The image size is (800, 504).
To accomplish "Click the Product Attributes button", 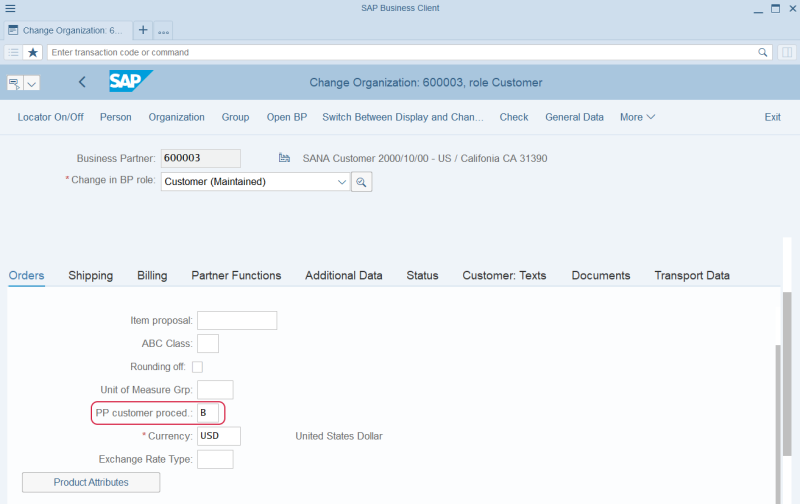I will [91, 482].
